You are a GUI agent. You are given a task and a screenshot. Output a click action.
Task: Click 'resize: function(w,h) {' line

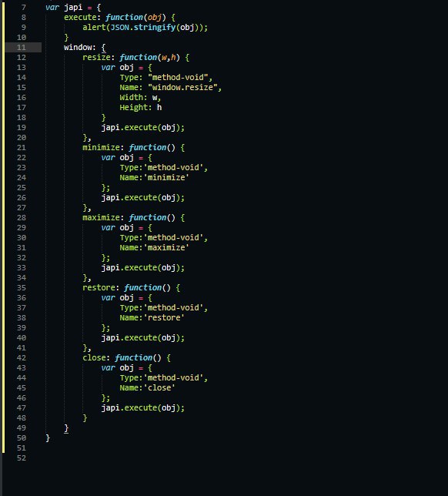tap(136, 58)
